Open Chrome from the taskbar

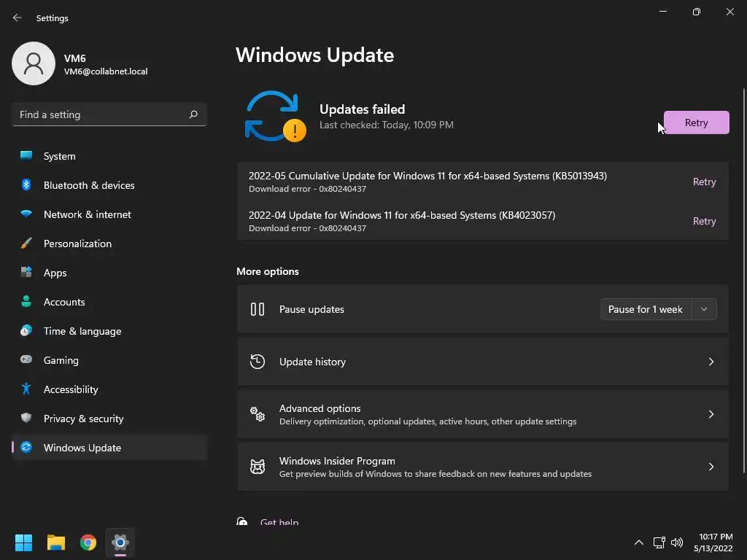coord(88,542)
